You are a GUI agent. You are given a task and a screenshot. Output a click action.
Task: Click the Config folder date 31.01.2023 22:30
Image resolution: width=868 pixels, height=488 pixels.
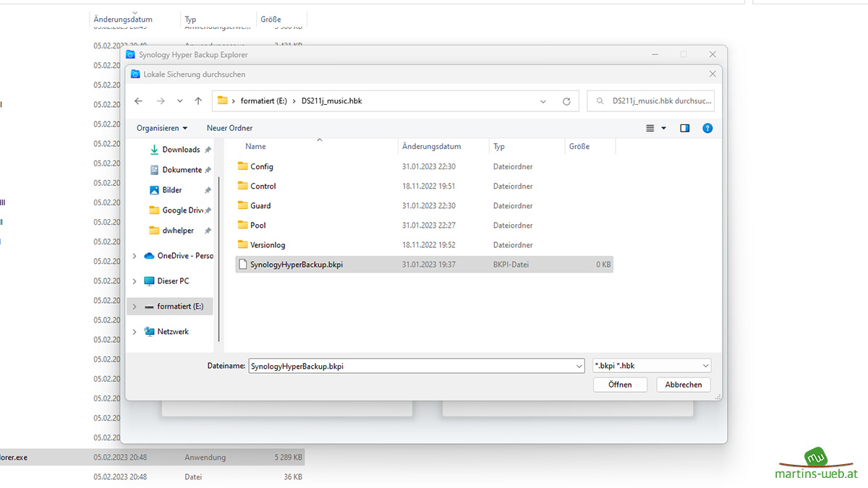pos(429,166)
